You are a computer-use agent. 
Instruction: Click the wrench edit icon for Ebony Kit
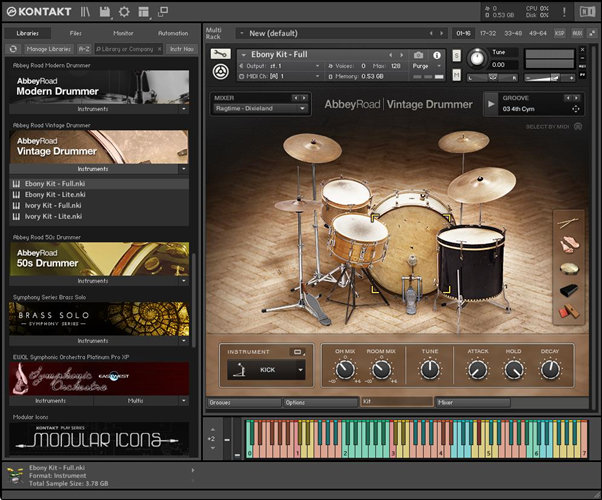[221, 54]
